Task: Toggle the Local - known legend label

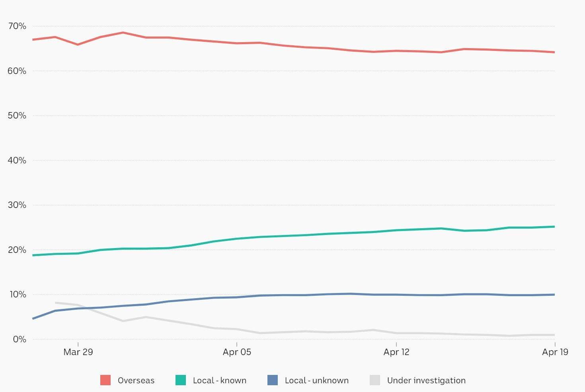Action: pyautogui.click(x=219, y=380)
